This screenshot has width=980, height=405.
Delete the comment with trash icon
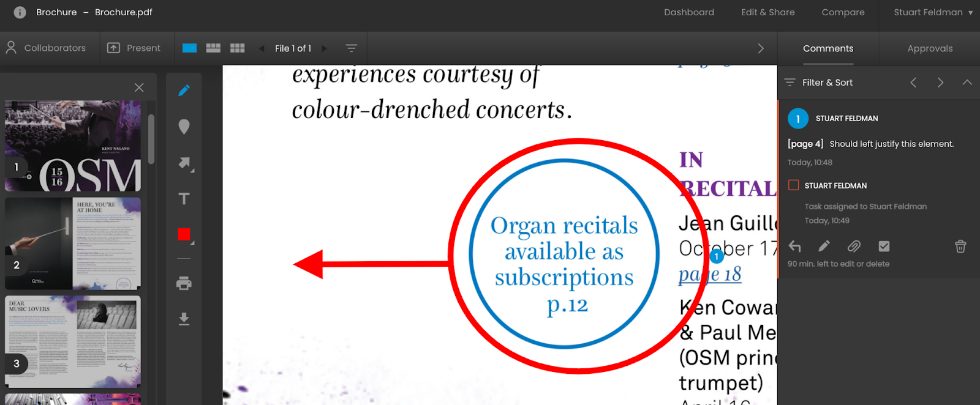[x=960, y=246]
